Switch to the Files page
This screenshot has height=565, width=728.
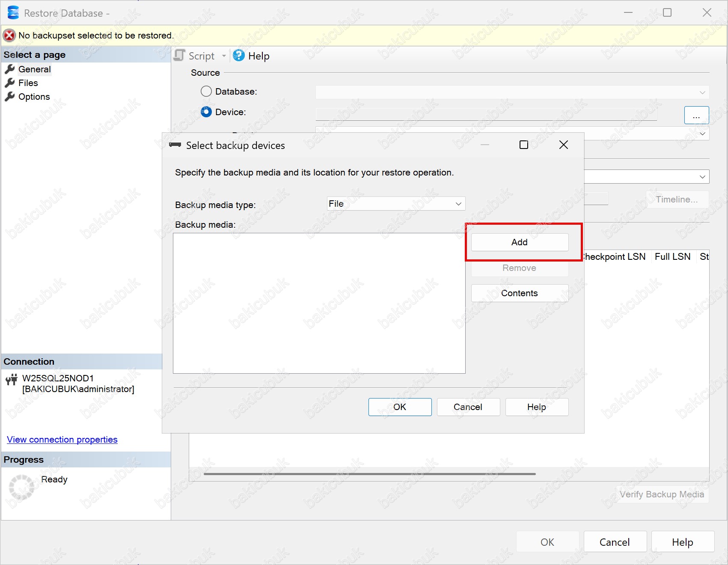click(28, 83)
